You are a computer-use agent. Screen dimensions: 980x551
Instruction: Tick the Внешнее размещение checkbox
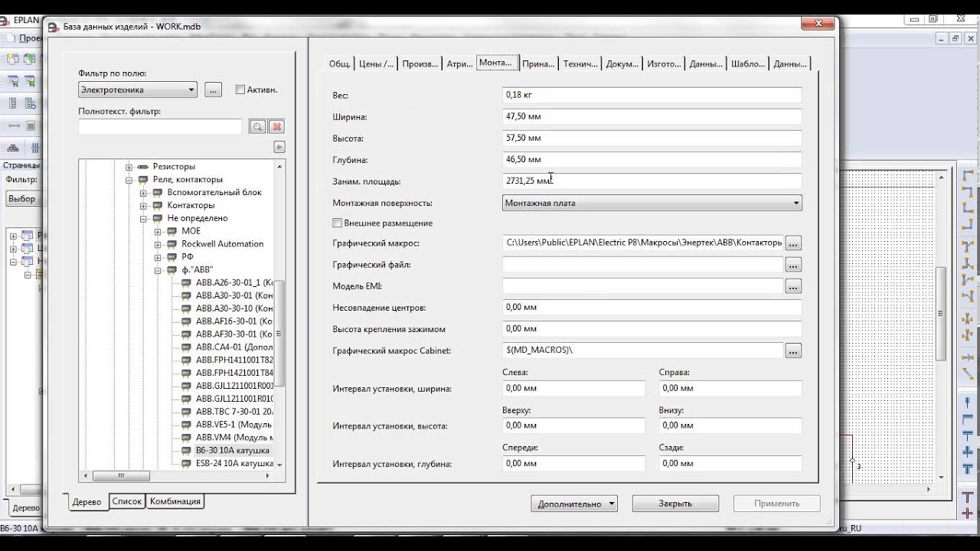pyautogui.click(x=337, y=223)
